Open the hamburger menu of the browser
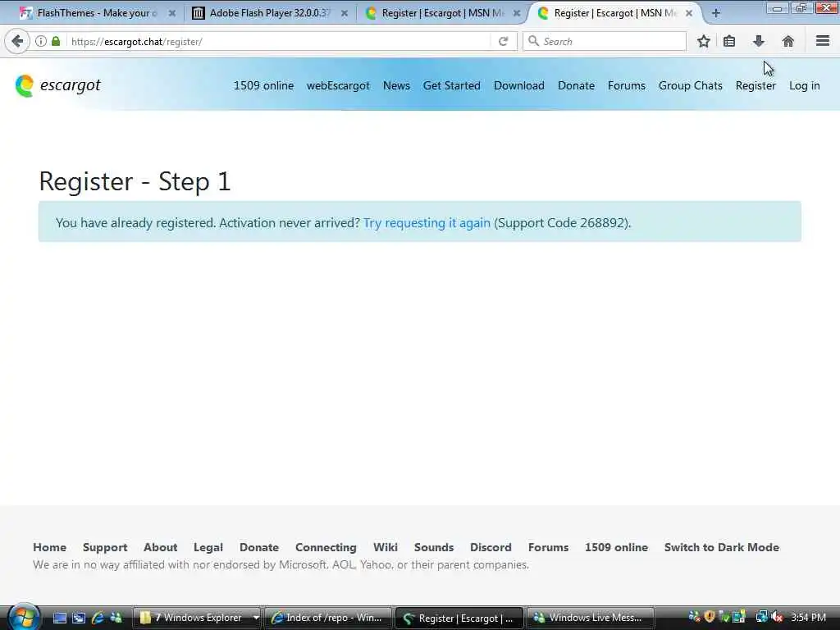This screenshot has height=630, width=840. click(823, 41)
